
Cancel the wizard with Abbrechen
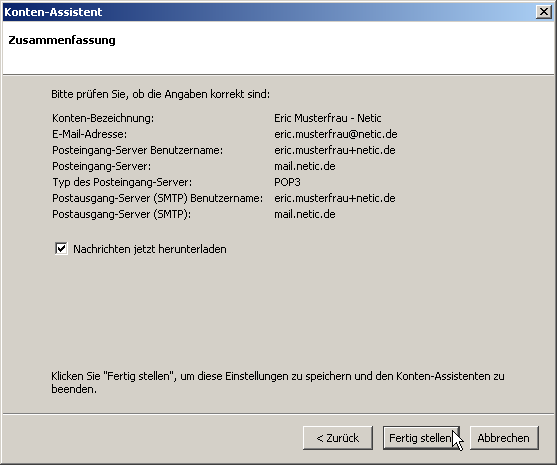[x=504, y=438]
